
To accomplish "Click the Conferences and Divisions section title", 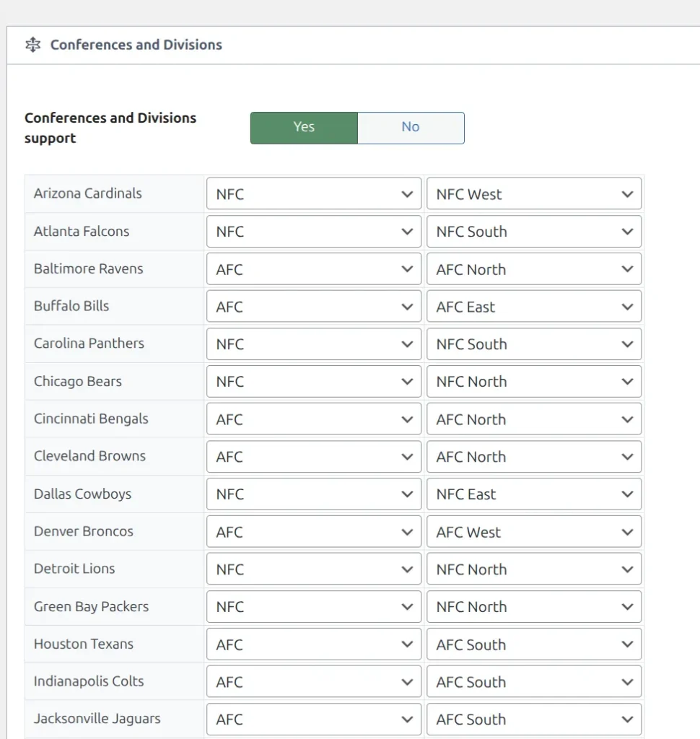I will [x=136, y=45].
